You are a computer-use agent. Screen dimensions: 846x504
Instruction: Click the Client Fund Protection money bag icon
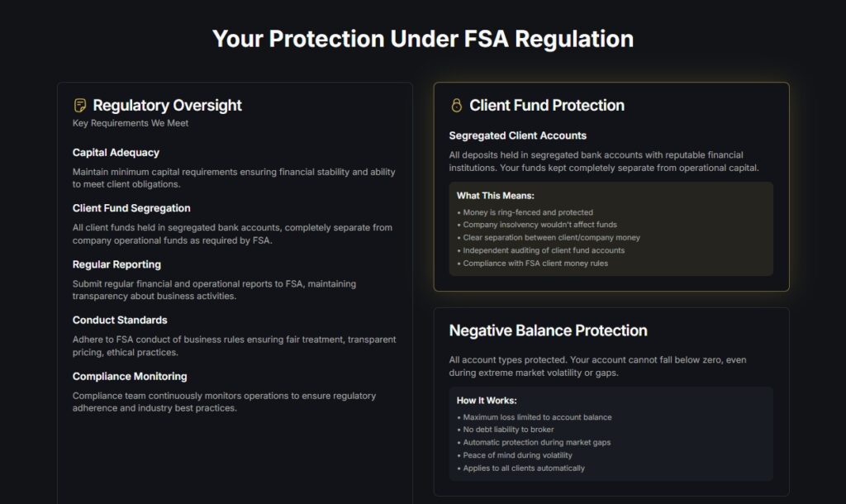pyautogui.click(x=456, y=106)
